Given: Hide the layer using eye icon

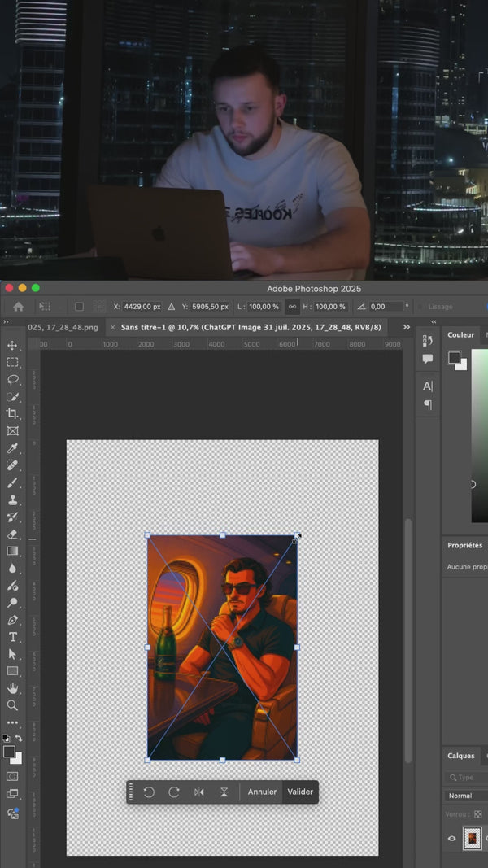Looking at the screenshot, I should 452,838.
